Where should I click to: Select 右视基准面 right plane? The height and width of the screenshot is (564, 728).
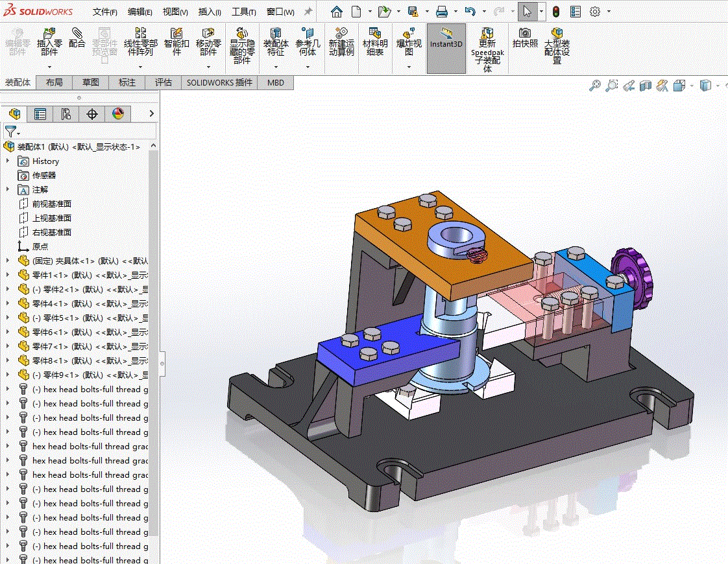point(51,232)
